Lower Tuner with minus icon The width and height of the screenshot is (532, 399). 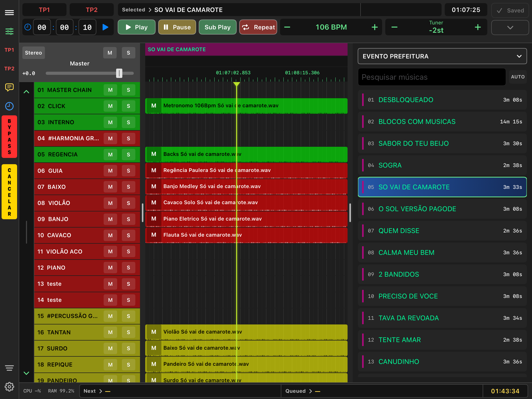point(394,27)
